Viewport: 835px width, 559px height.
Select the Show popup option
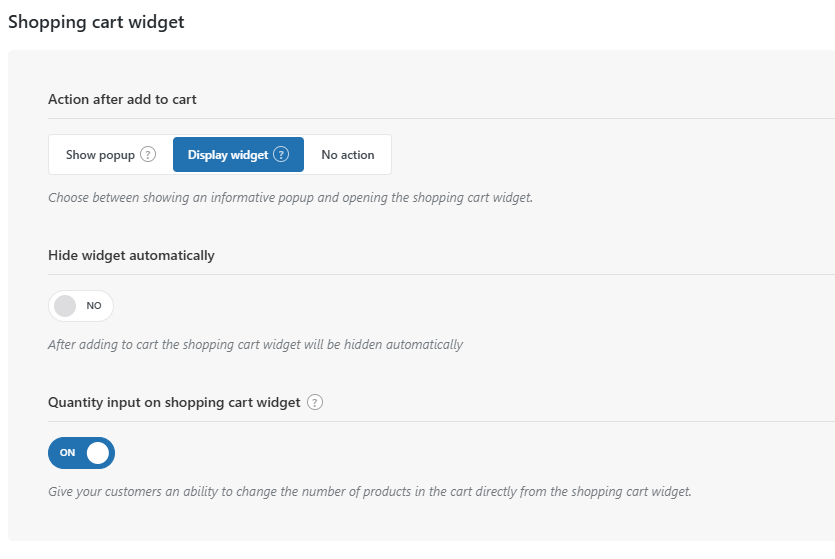tap(111, 154)
